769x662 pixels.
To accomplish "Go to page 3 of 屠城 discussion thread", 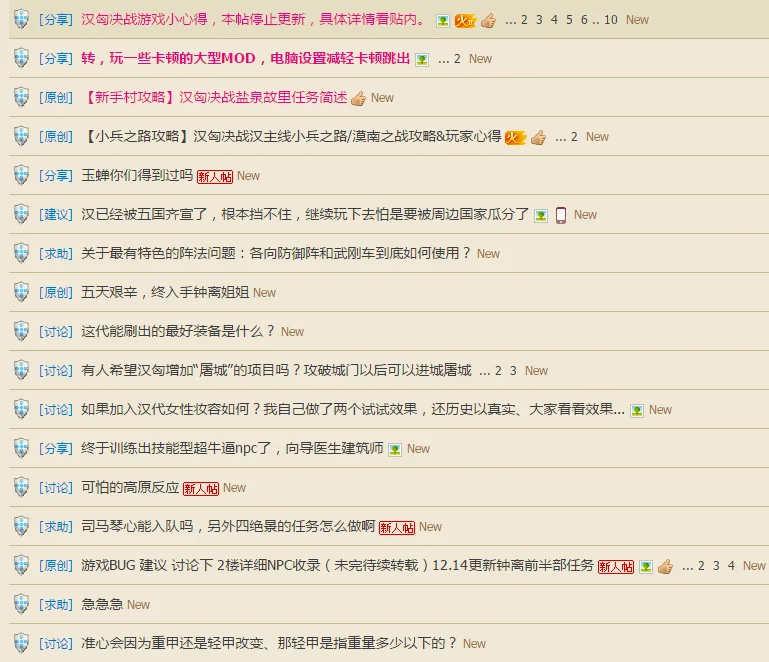I will pyautogui.click(x=513, y=371).
